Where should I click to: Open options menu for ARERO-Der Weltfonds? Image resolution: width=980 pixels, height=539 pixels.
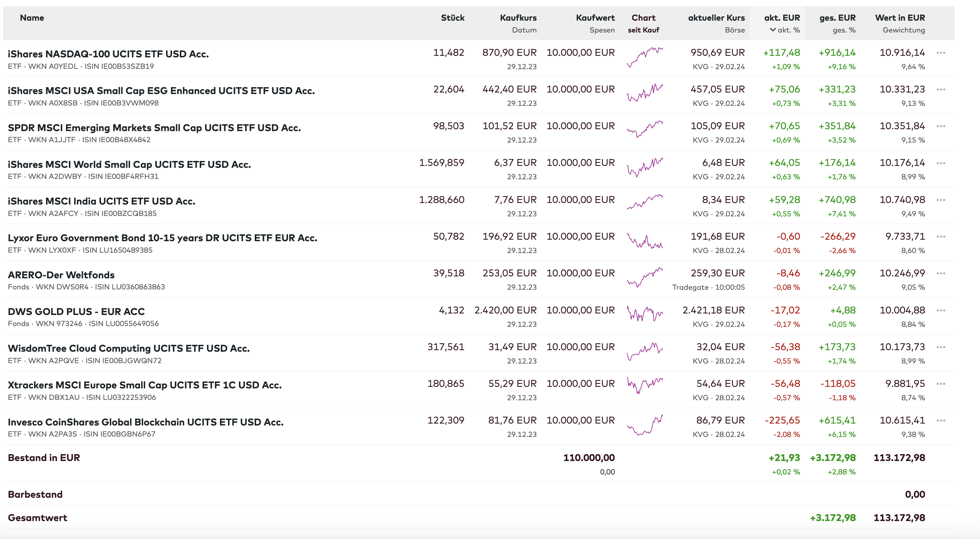[x=941, y=273]
